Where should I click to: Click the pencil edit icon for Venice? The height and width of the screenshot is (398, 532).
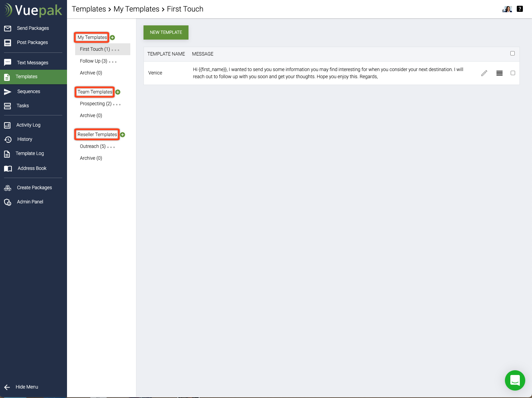(484, 73)
